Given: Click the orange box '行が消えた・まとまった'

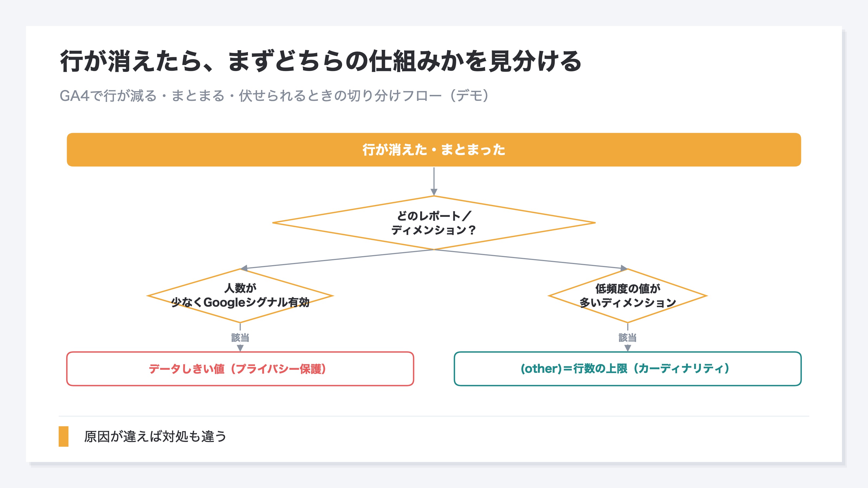Looking at the screenshot, I should (434, 150).
